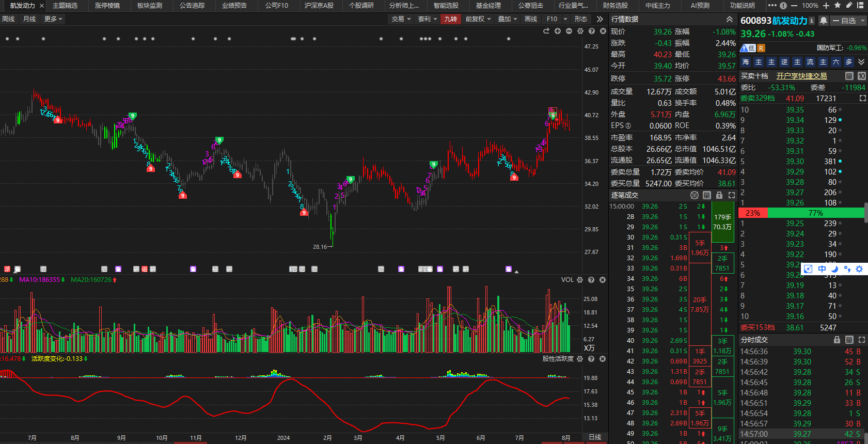Click the 形态 pattern button
The height and width of the screenshot is (444, 868).
pos(581,19)
